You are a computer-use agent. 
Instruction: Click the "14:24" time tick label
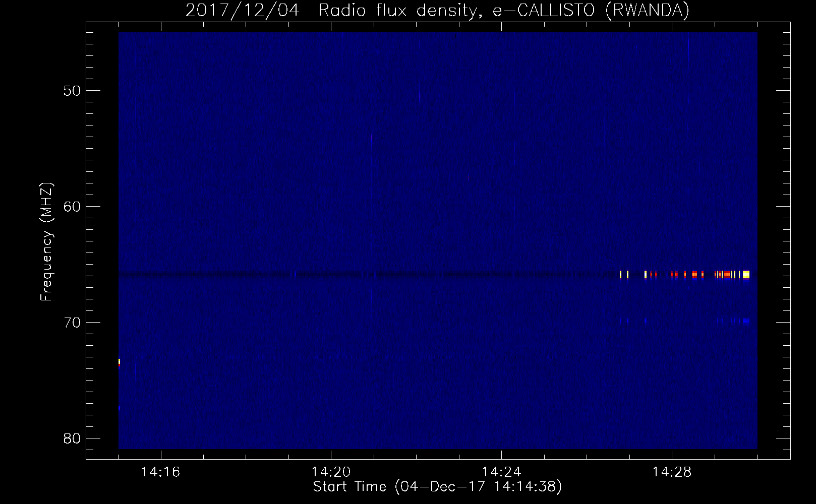point(502,472)
